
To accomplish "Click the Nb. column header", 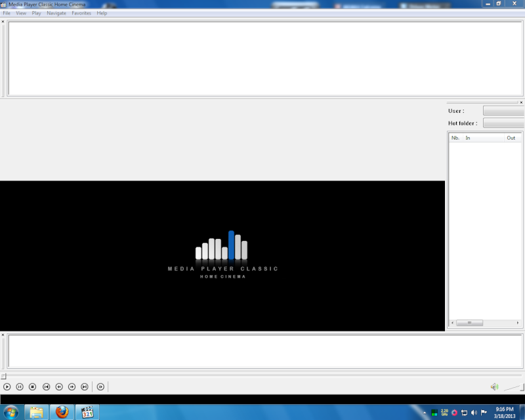I will coord(455,138).
